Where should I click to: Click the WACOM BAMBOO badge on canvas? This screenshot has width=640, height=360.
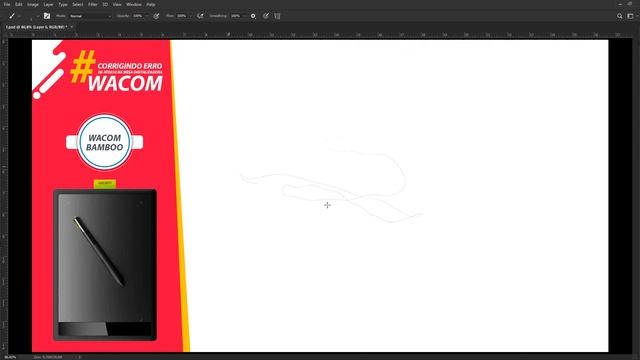[x=104, y=142]
